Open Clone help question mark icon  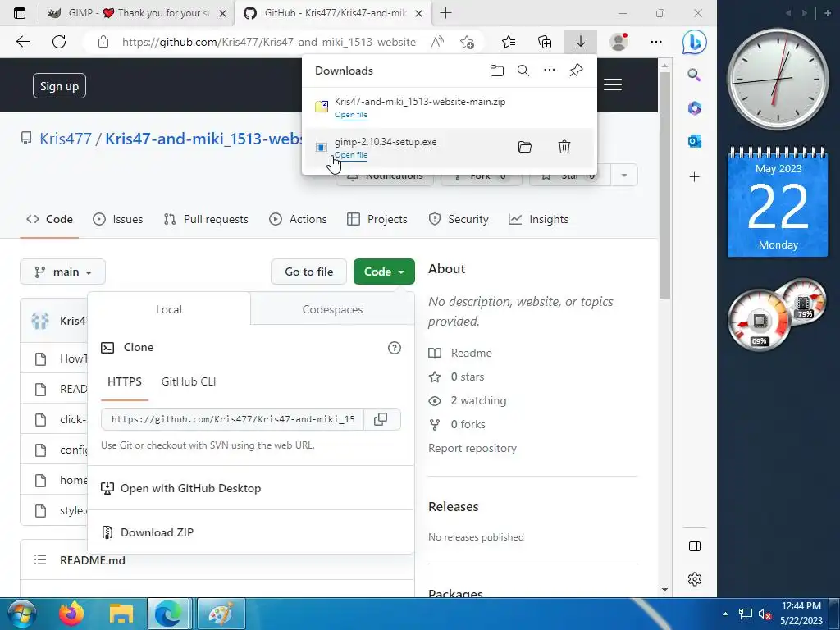click(395, 348)
